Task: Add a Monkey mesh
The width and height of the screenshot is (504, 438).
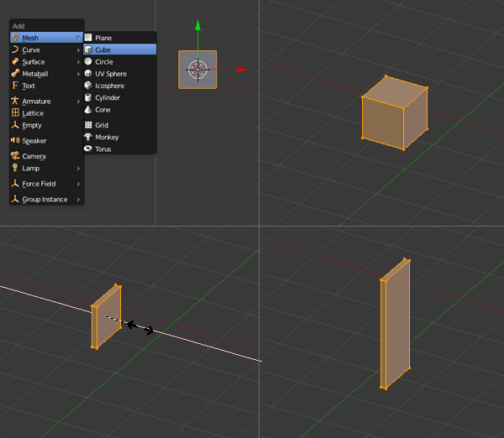Action: pos(120,137)
